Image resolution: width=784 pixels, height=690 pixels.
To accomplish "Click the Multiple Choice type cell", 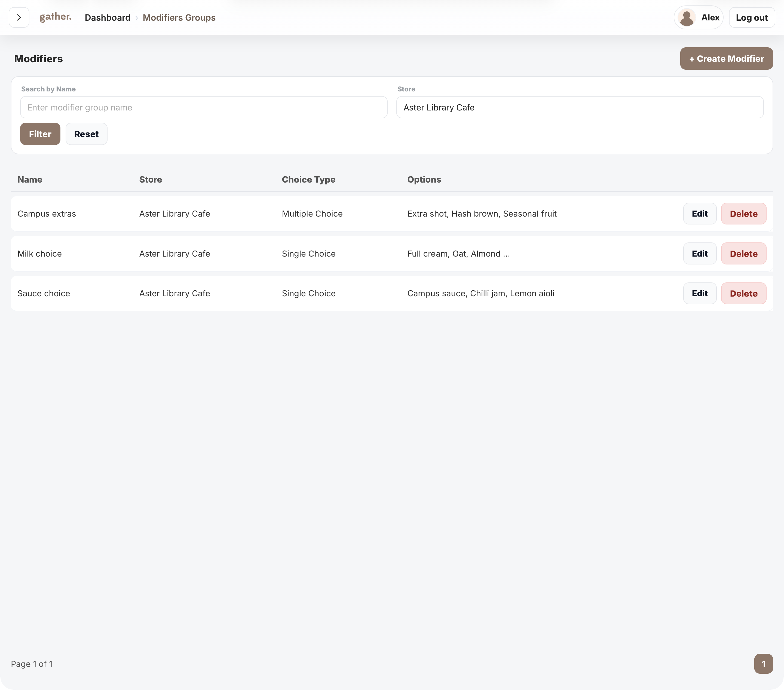I will pyautogui.click(x=312, y=214).
